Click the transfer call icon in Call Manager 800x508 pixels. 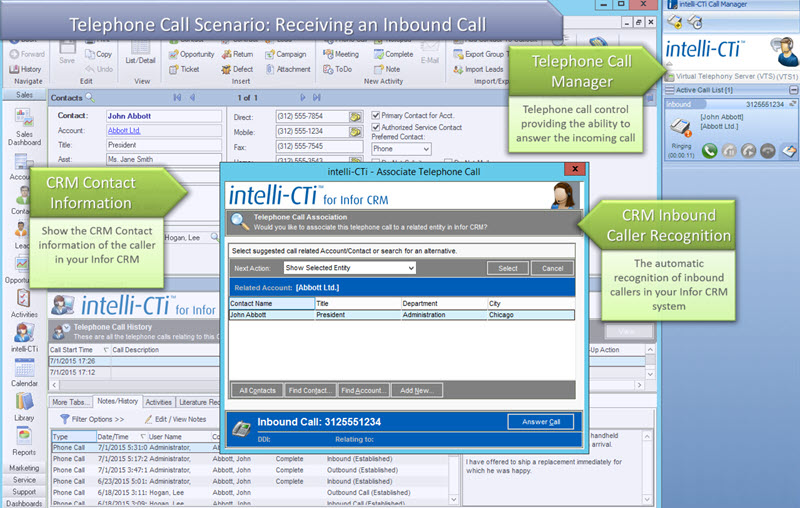click(x=748, y=150)
